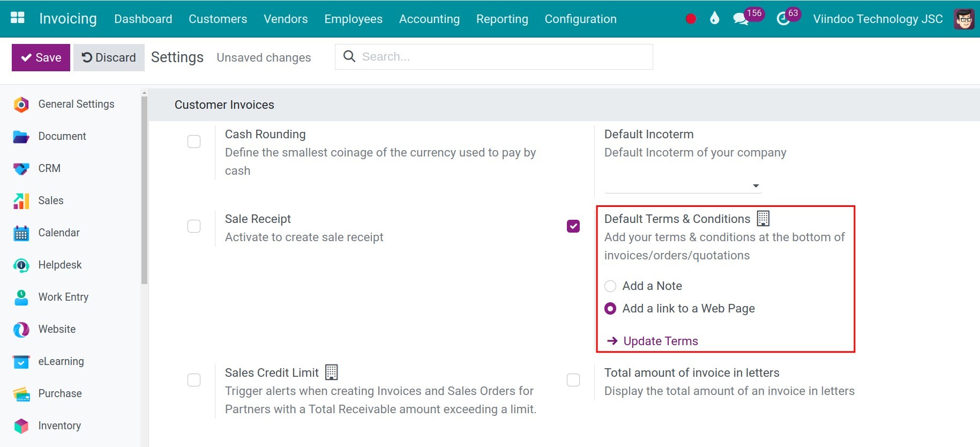980x447 pixels.
Task: Switch company via Viindoo Technology JSC
Action: click(878, 19)
